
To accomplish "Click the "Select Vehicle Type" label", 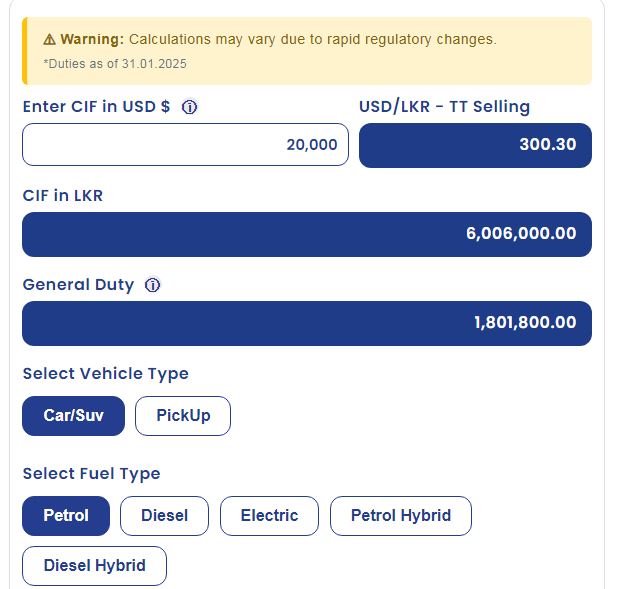I will [x=105, y=374].
